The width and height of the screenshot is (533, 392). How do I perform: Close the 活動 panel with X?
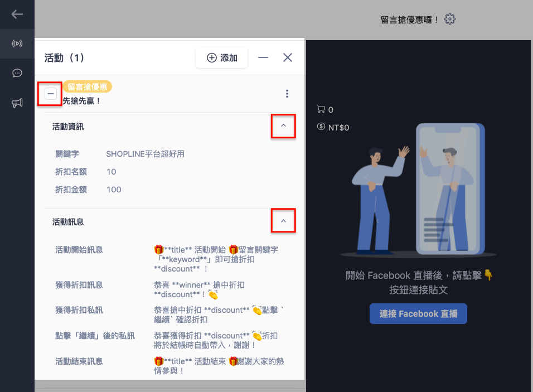click(288, 57)
